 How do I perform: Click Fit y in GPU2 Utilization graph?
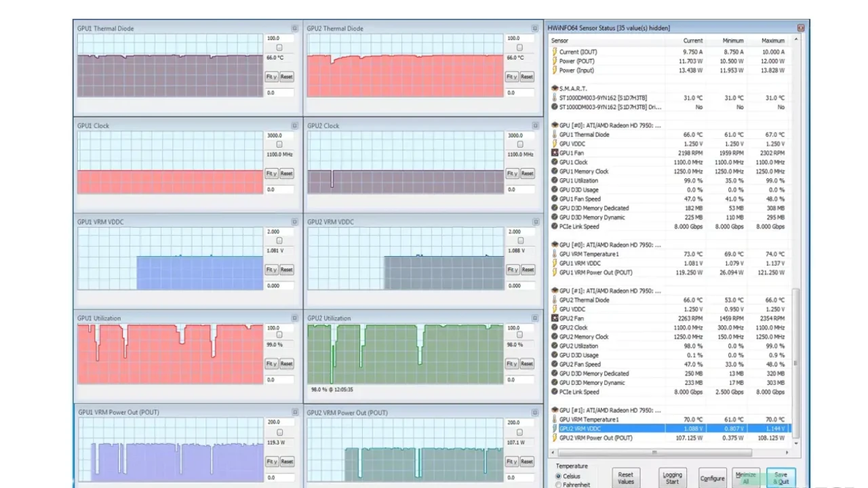coord(511,364)
